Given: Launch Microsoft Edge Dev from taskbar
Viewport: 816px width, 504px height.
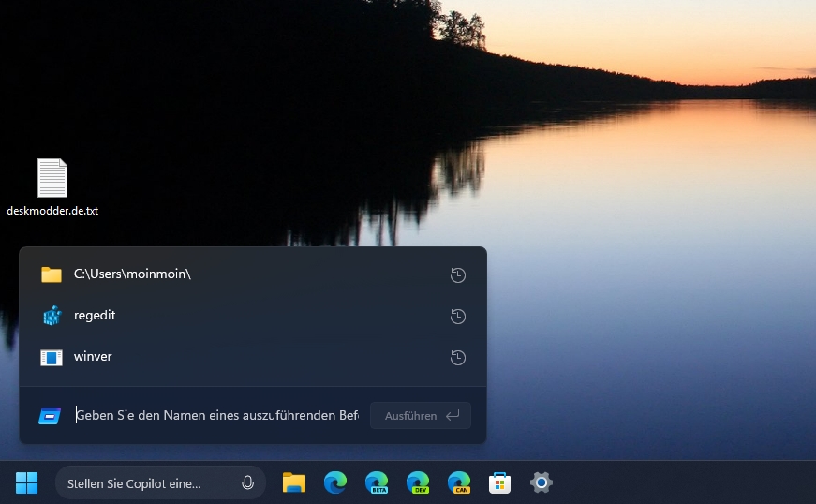Looking at the screenshot, I should (418, 482).
